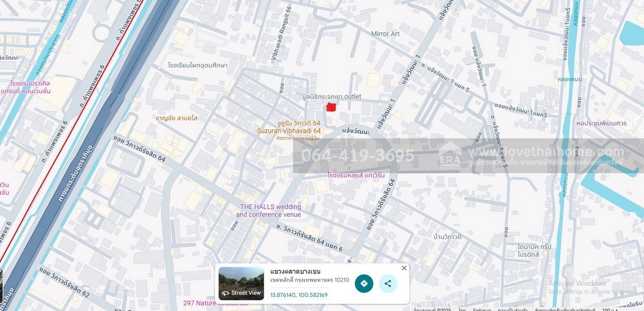This screenshot has width=644, height=311.
Task: Click the บ้านวิภาวดี place label
Action: pos(448,236)
